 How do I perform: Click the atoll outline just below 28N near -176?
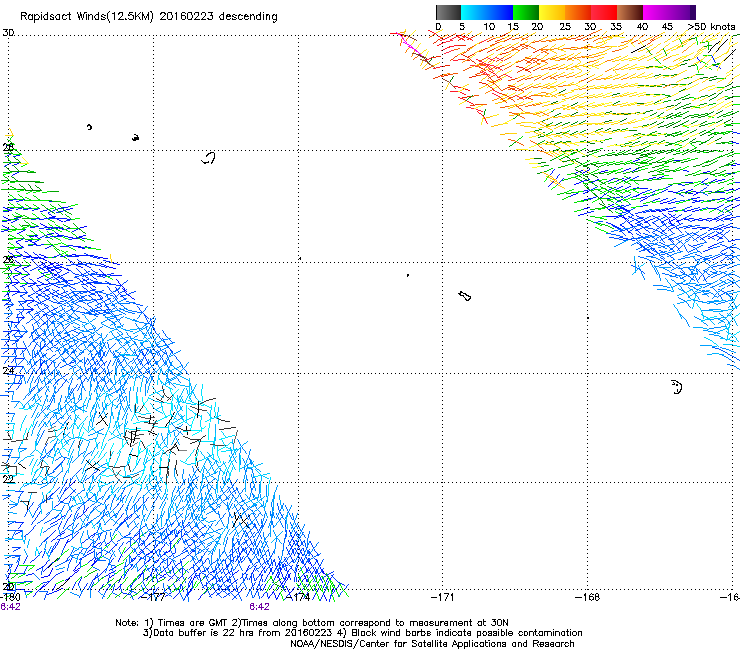[x=209, y=158]
